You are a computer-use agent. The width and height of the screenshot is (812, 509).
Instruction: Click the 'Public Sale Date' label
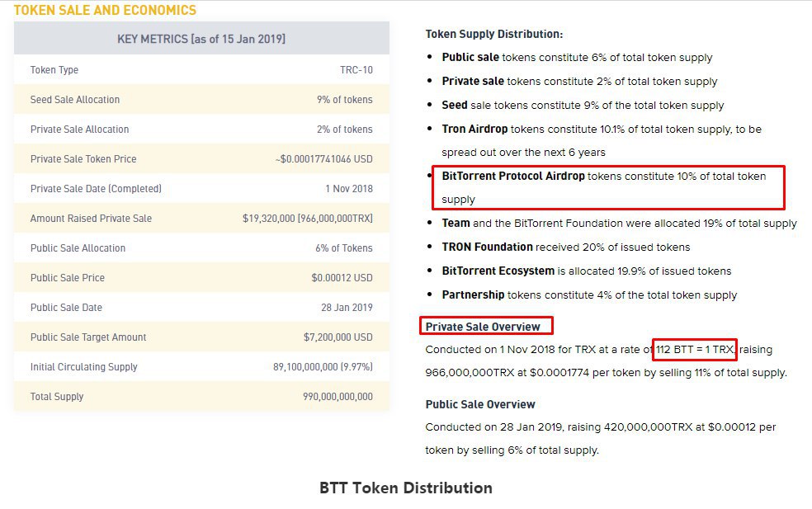point(66,308)
